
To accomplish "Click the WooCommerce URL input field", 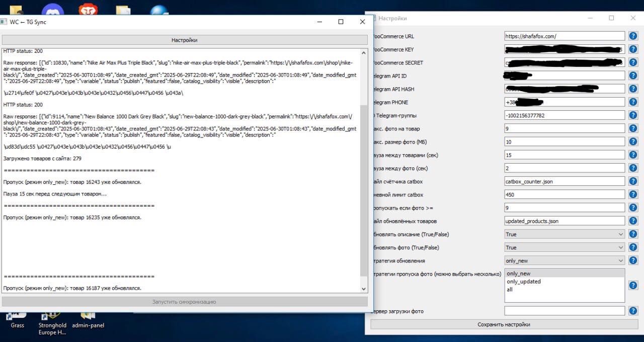I will click(565, 36).
